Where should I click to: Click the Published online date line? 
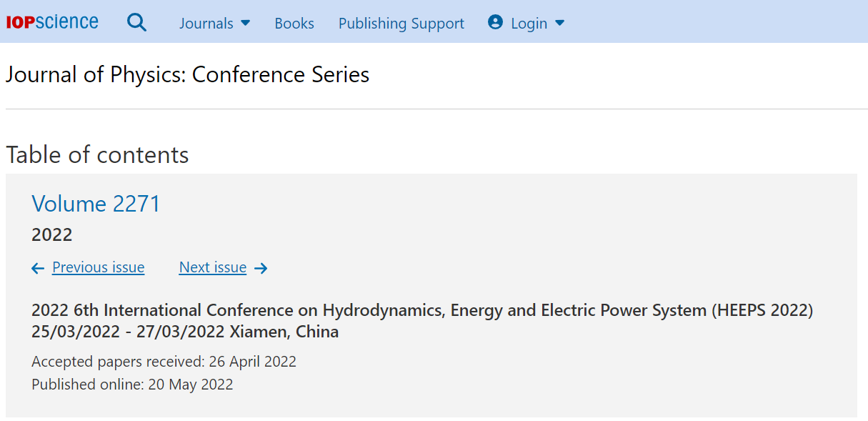[132, 385]
